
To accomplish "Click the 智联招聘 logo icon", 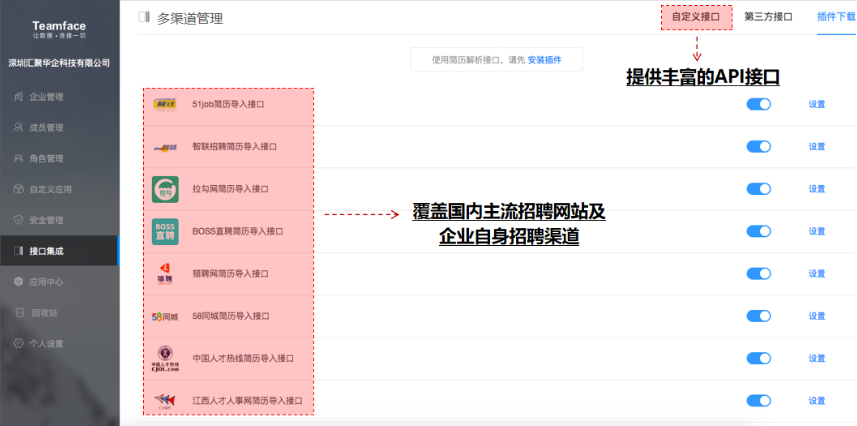I will [165, 147].
